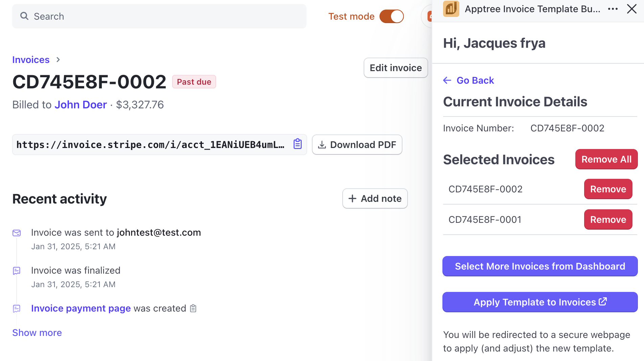The height and width of the screenshot is (361, 644).
Task: Select More Invoices from Dashboard
Action: (539, 266)
